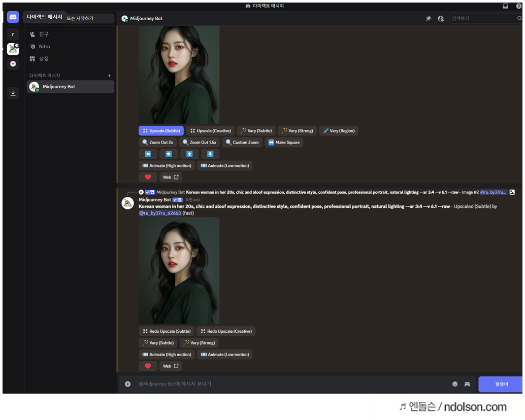Click the image attachment icon on reply line
Image resolution: width=525 pixels, height=420 pixels.
pos(512,192)
